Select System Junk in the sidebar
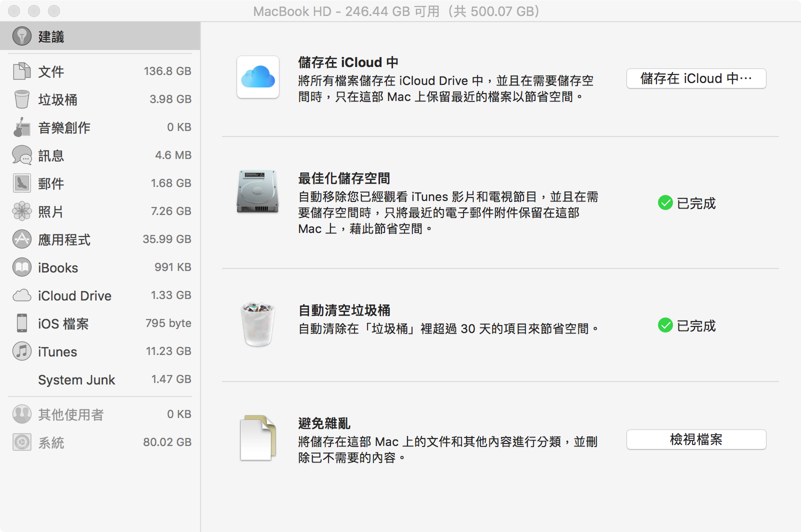The height and width of the screenshot is (532, 801). pos(76,380)
